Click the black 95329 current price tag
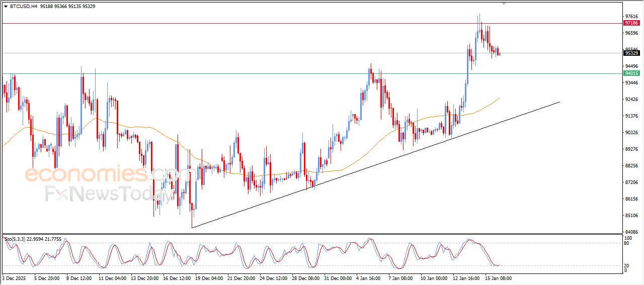 pos(631,53)
